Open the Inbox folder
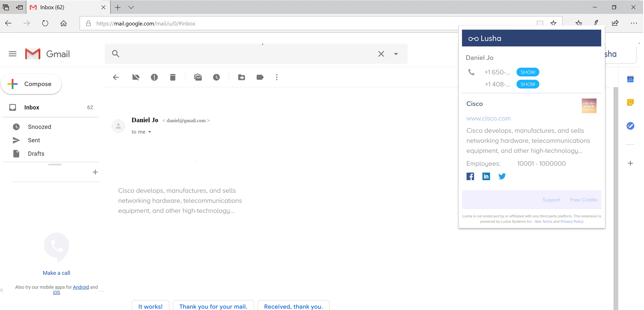Image resolution: width=644 pixels, height=310 pixels. tap(51, 107)
